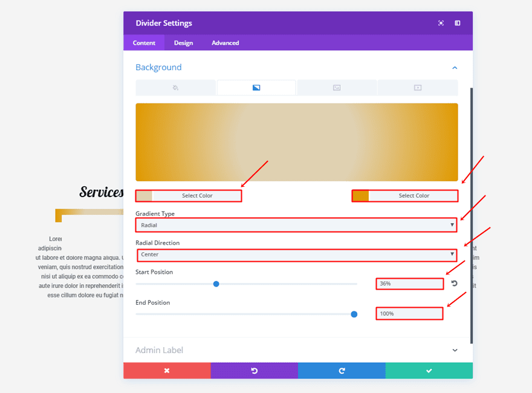
Task: Discard changes with the red X button
Action: coord(167,371)
